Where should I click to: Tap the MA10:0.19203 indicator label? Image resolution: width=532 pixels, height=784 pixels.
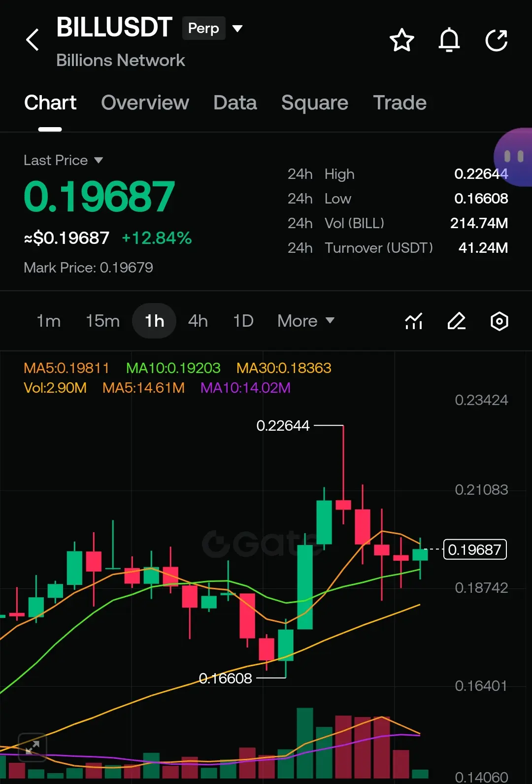[x=173, y=368]
